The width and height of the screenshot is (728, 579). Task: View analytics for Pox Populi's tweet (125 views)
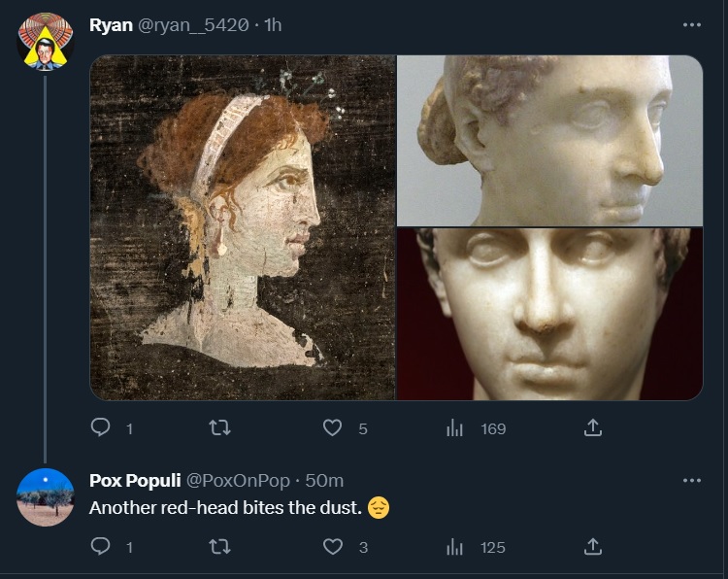tap(454, 547)
